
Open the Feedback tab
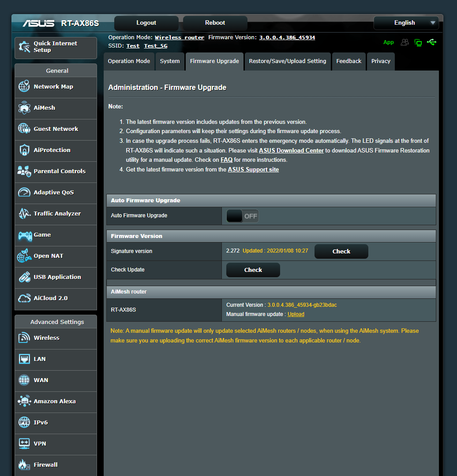(348, 61)
